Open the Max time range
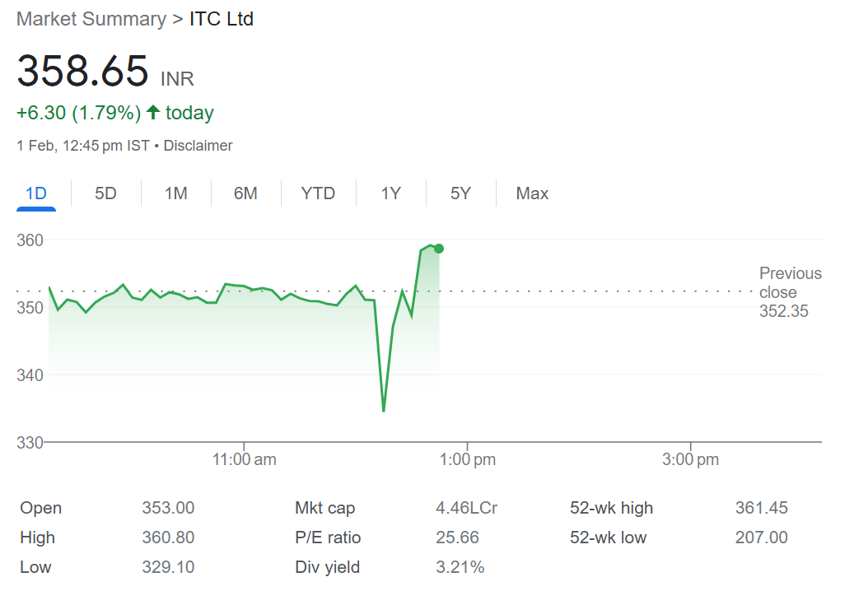 coord(533,193)
